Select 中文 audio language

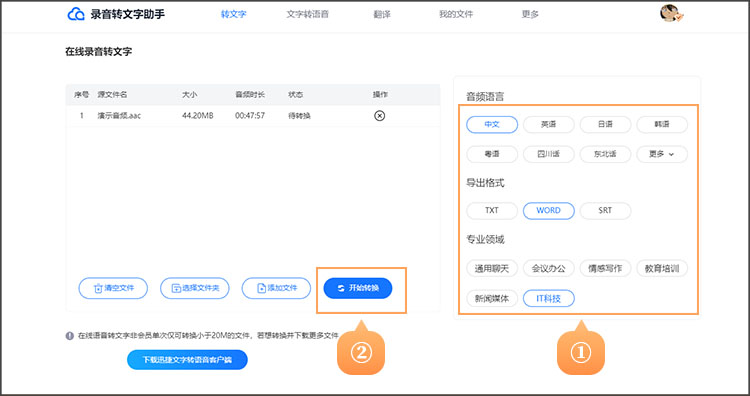click(492, 124)
